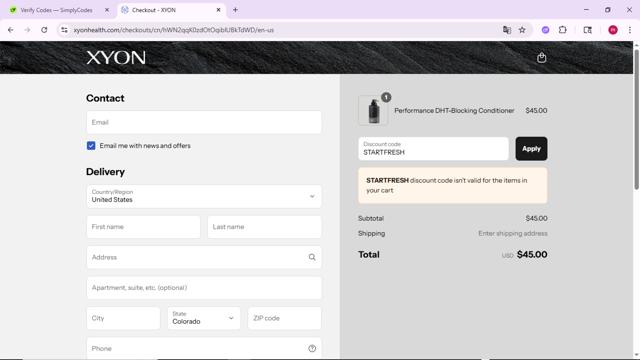Close the Verify Codes SimplyCodes tab

coord(107,10)
